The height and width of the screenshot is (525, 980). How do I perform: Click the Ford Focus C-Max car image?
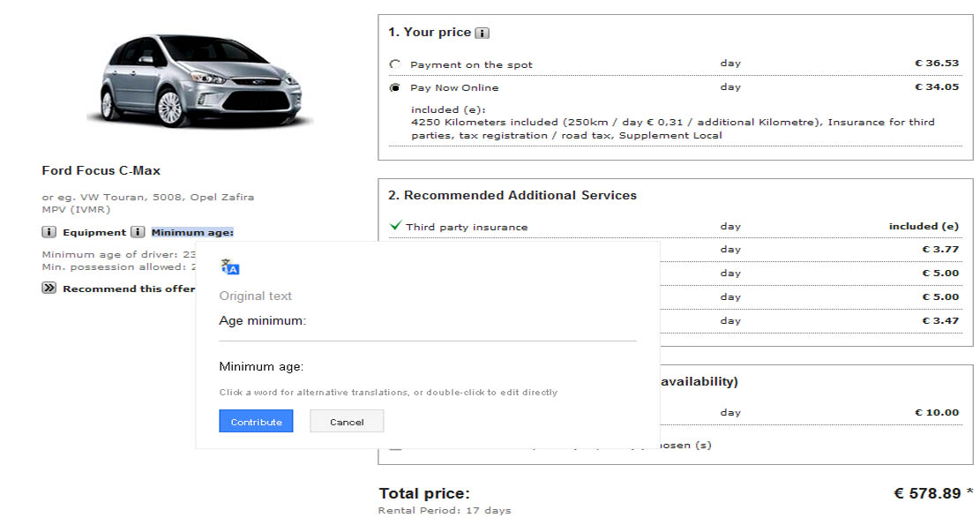(x=199, y=80)
